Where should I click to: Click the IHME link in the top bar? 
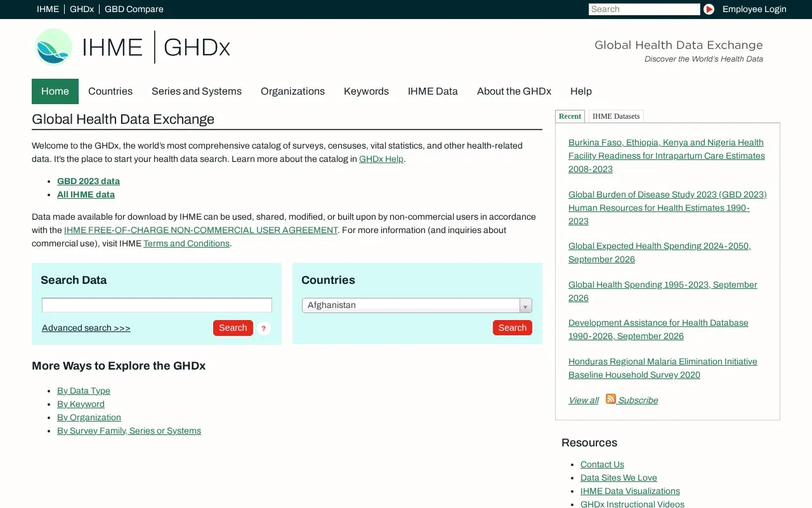[48, 9]
